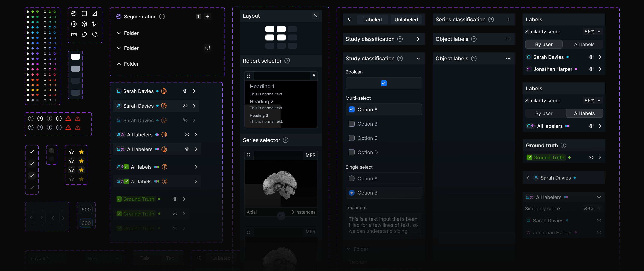
Task: Select the ruler measurement tool
Action: (74, 34)
